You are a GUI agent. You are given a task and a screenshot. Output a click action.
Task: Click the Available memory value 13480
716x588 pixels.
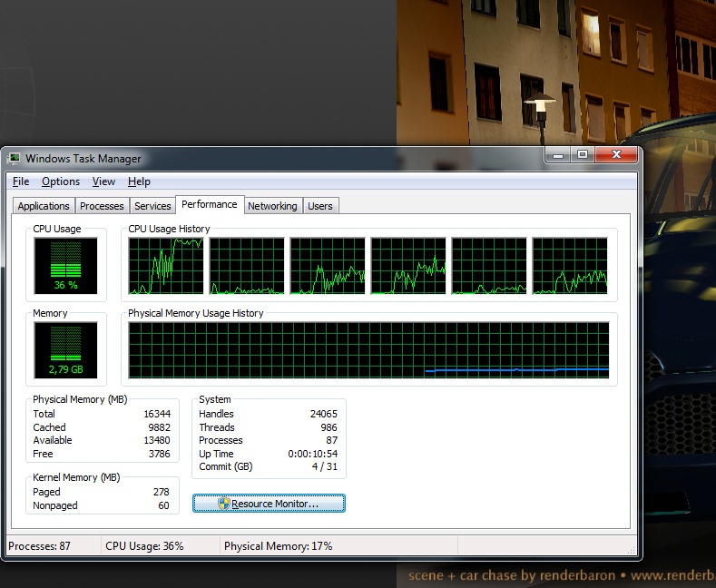coord(157,440)
